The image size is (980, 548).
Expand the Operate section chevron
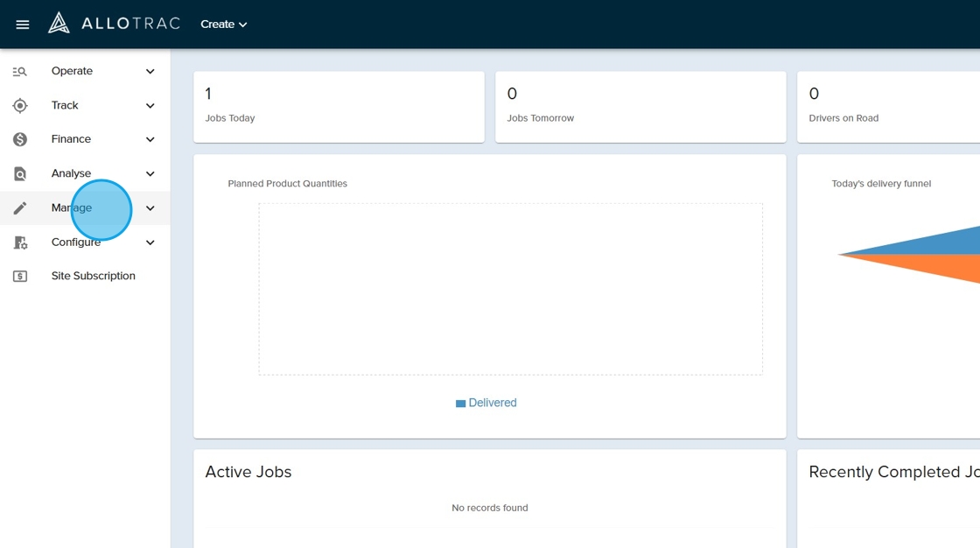[150, 72]
